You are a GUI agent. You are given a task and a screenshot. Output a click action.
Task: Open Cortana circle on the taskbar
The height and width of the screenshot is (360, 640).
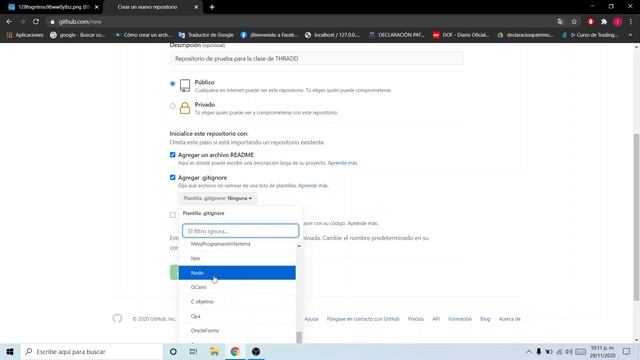(x=173, y=351)
